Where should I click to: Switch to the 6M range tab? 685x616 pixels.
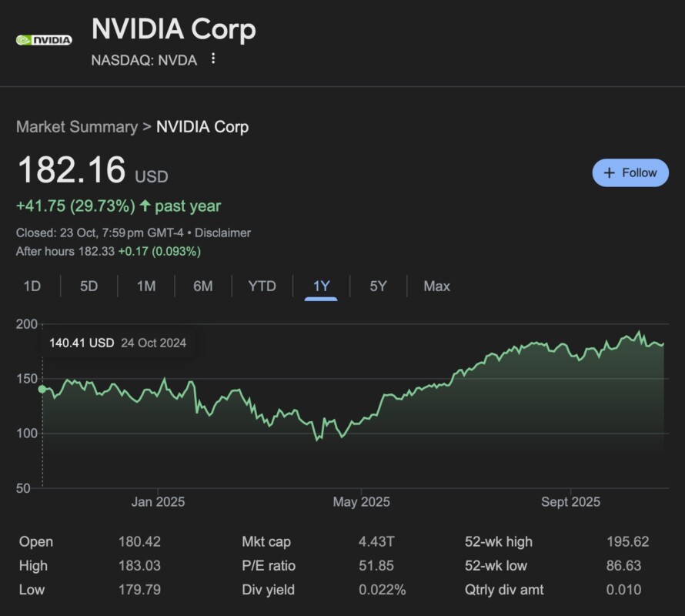click(203, 286)
